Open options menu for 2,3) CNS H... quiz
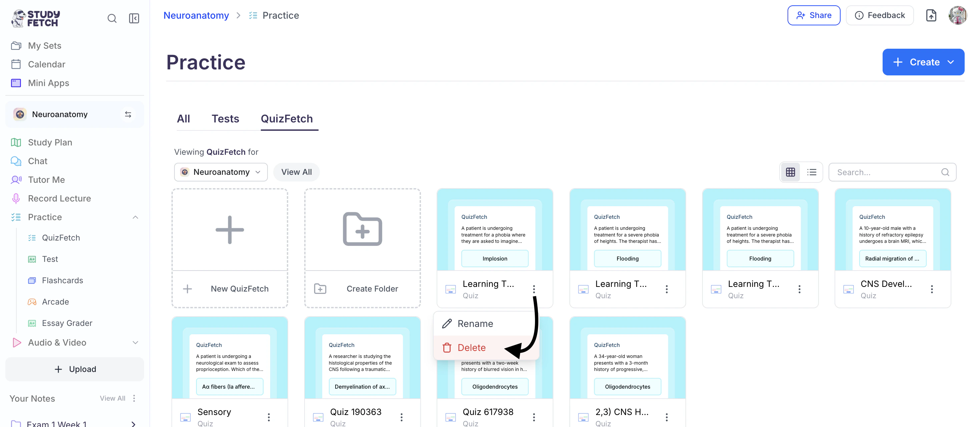The image size is (980, 427). pyautogui.click(x=666, y=417)
